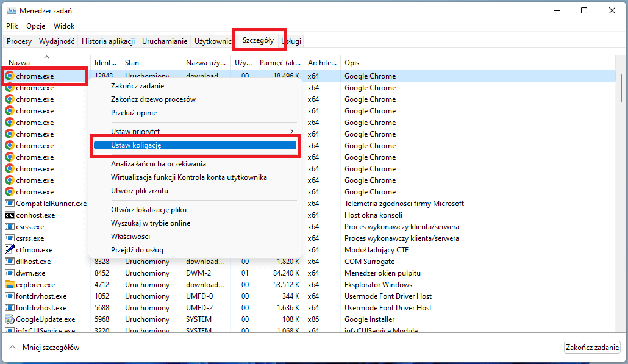Select Analiza łańcucha oczekiwania
The image size is (628, 364).
click(x=158, y=164)
